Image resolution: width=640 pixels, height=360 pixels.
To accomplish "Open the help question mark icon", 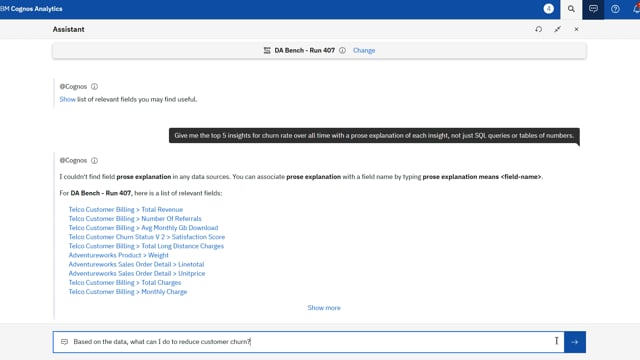I will coord(615,9).
